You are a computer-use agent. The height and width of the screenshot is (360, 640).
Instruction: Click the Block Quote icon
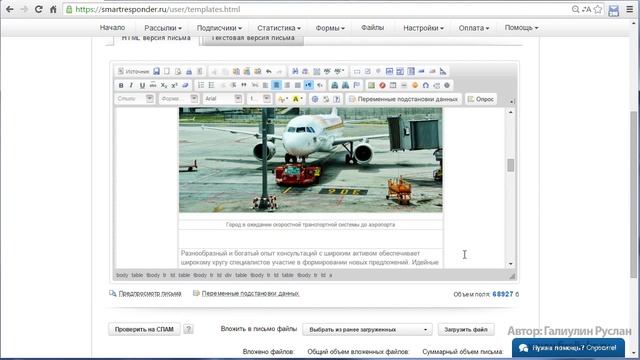[x=244, y=85]
